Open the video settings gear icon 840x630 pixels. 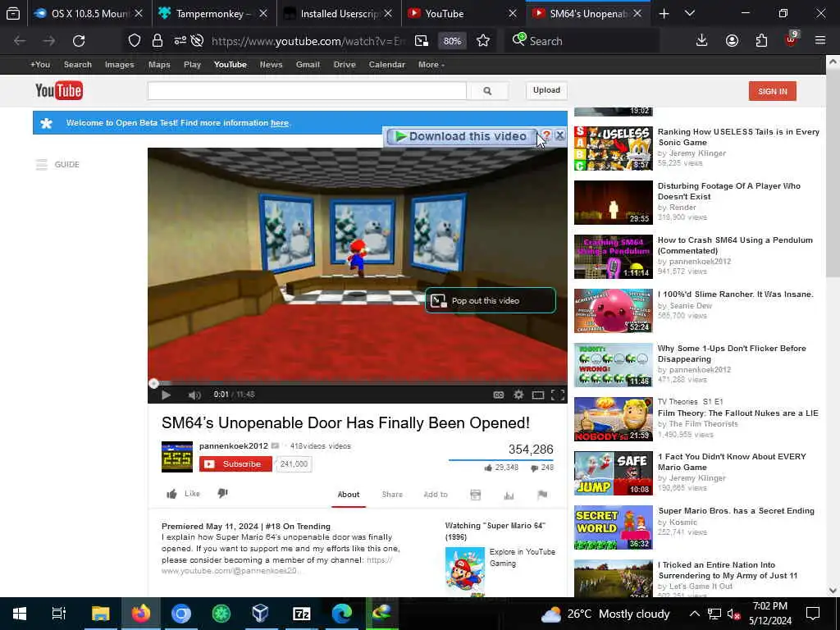click(518, 395)
